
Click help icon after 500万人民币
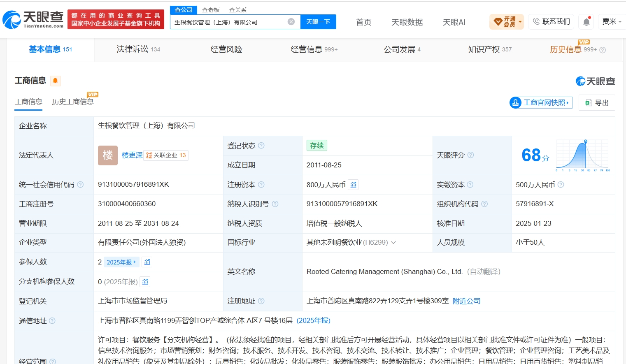[561, 185]
